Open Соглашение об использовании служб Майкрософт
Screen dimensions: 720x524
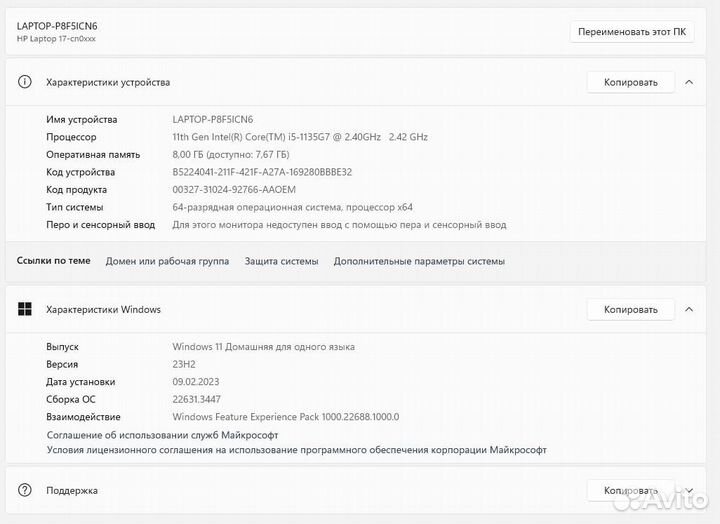tap(163, 435)
